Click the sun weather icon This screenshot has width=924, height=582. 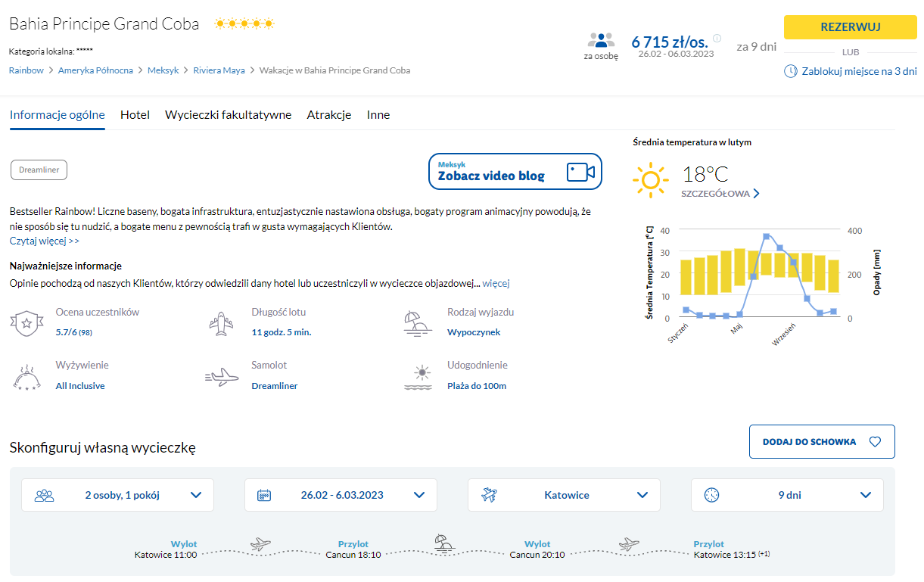tap(651, 181)
